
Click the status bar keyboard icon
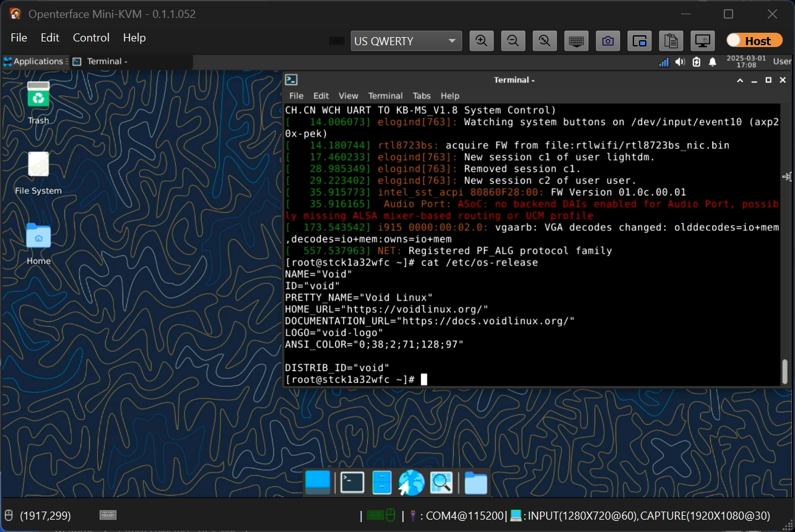coord(108,515)
